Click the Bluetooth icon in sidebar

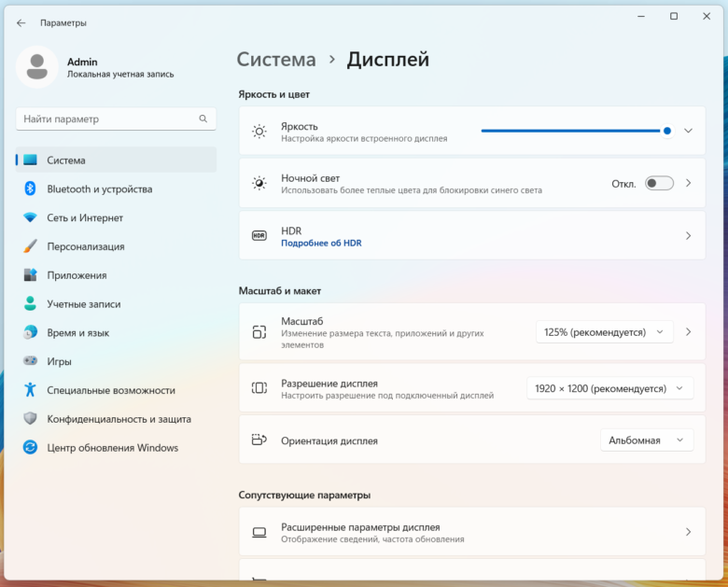[30, 189]
